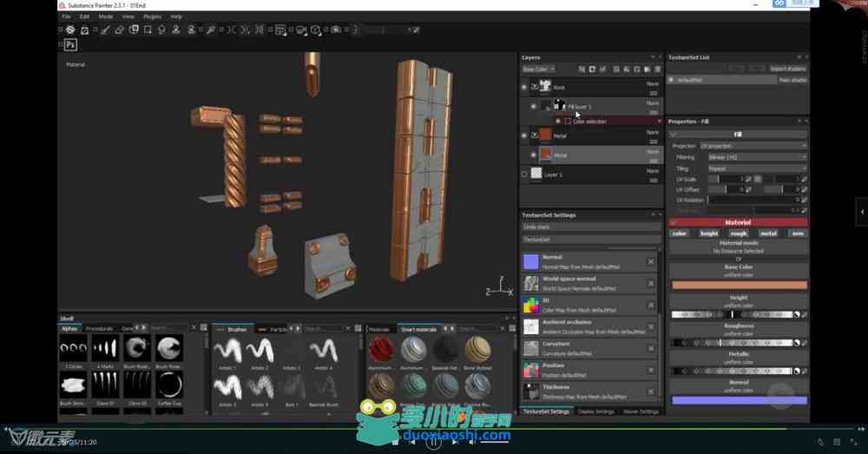Image resolution: width=868 pixels, height=454 pixels.
Task: Toggle the color channel button in Material
Action: 680,234
